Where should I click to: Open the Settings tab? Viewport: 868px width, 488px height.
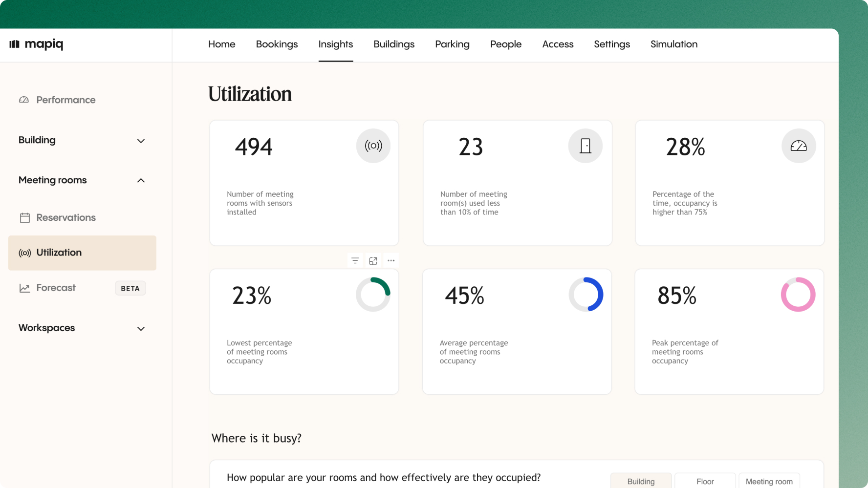(612, 44)
